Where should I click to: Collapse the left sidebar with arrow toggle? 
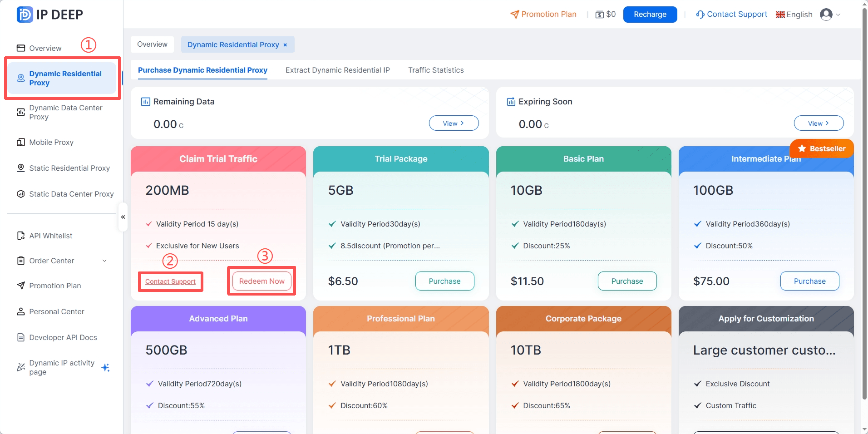[x=123, y=217]
